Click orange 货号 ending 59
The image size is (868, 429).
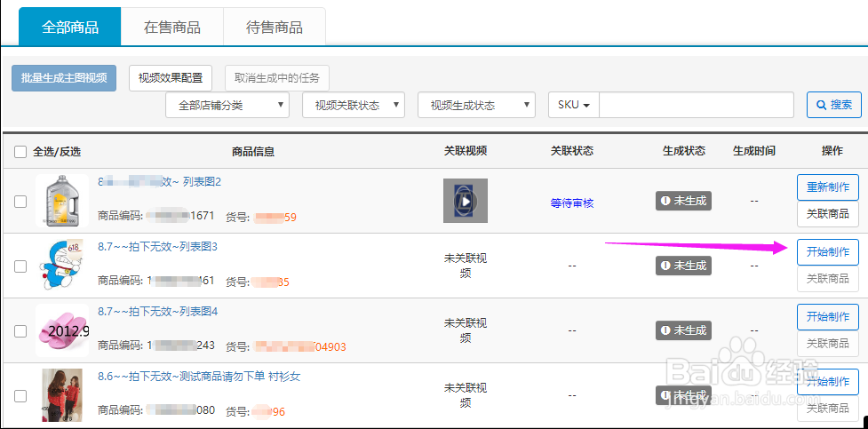[x=275, y=217]
